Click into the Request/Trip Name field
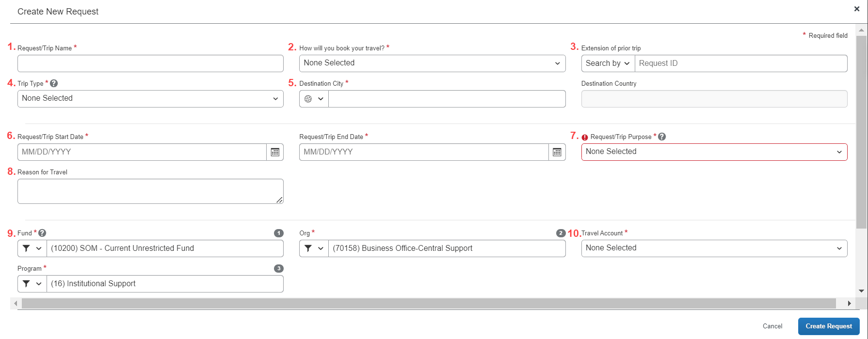Image resolution: width=868 pixels, height=339 pixels. click(150, 63)
